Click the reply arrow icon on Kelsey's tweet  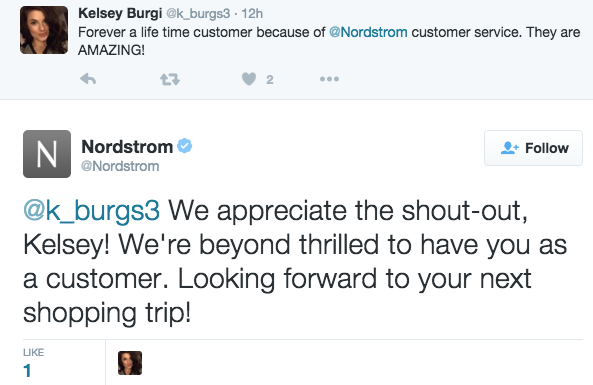click(88, 79)
